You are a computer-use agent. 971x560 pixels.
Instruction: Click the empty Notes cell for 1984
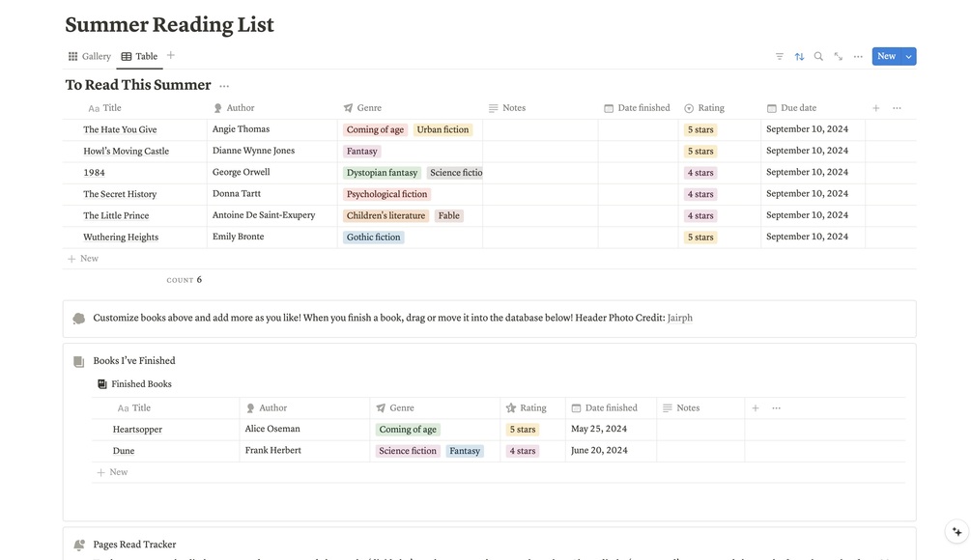(x=539, y=173)
